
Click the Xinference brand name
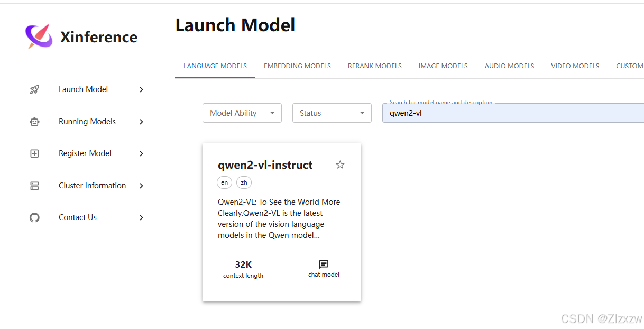coord(99,37)
